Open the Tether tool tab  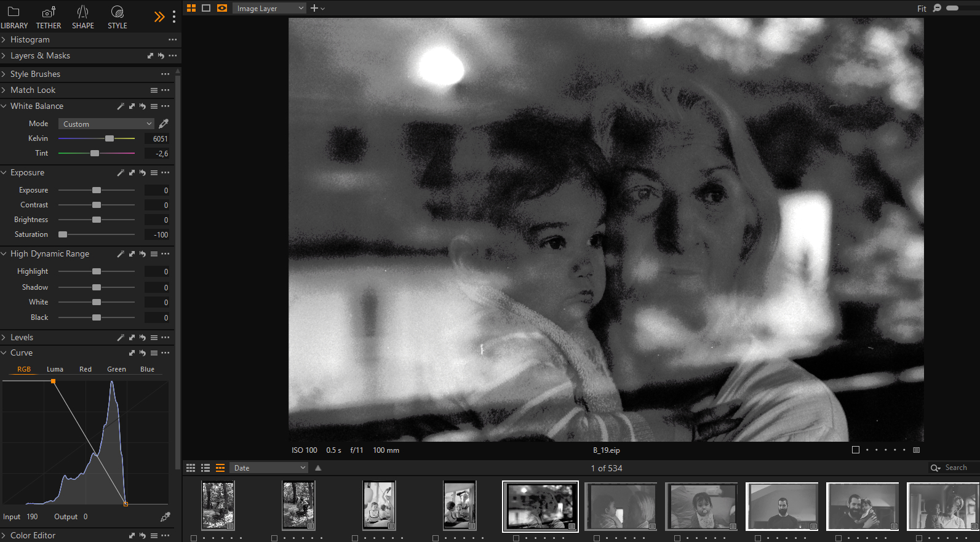pyautogui.click(x=49, y=17)
